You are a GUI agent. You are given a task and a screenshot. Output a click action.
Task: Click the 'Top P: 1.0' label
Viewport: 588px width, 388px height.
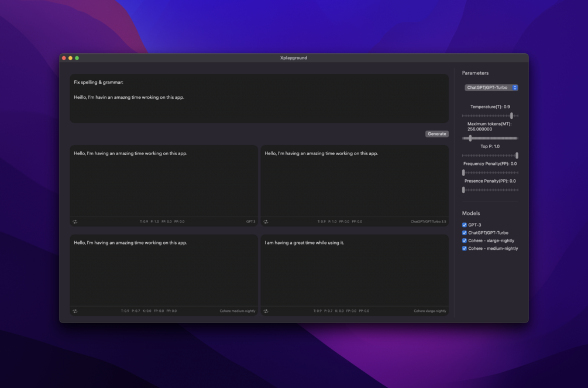[490, 147]
